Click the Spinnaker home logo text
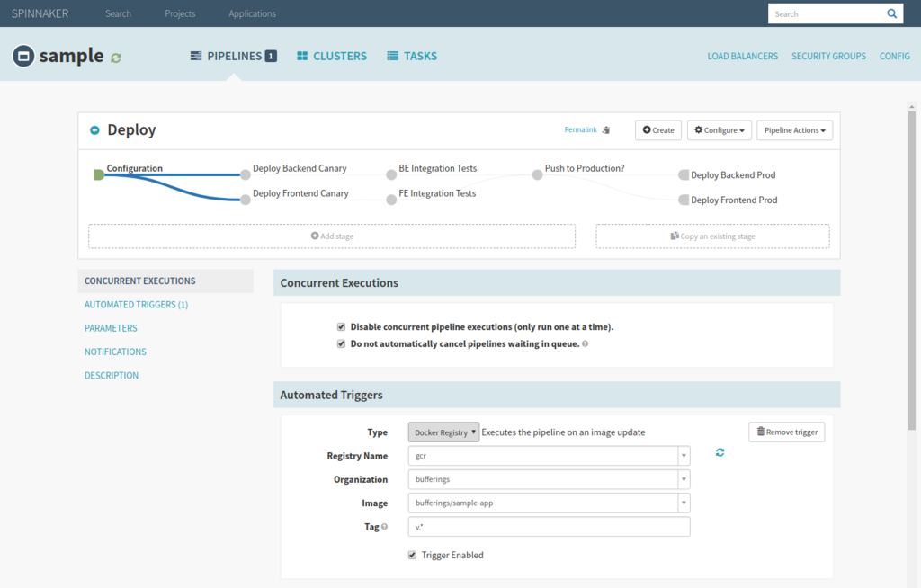Image resolution: width=921 pixels, height=588 pixels. click(40, 13)
